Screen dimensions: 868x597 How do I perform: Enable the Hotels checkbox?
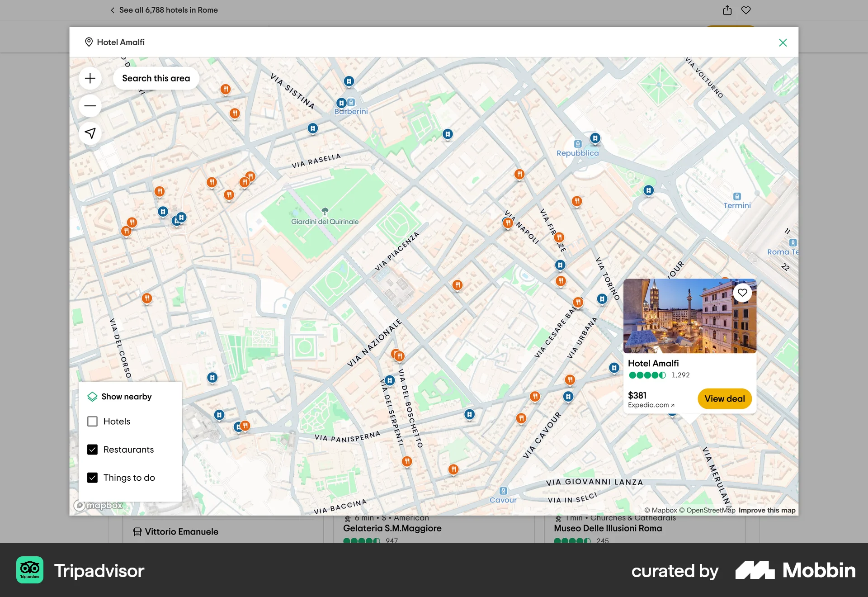click(x=92, y=421)
